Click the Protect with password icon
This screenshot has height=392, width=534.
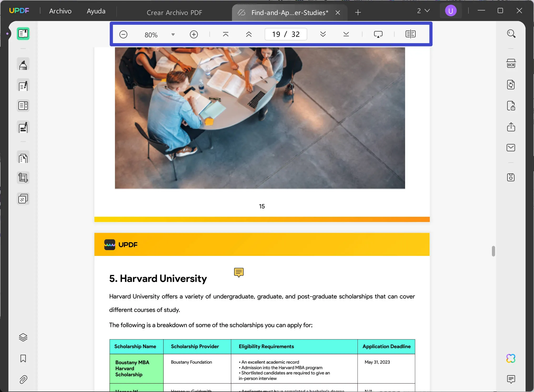[511, 106]
